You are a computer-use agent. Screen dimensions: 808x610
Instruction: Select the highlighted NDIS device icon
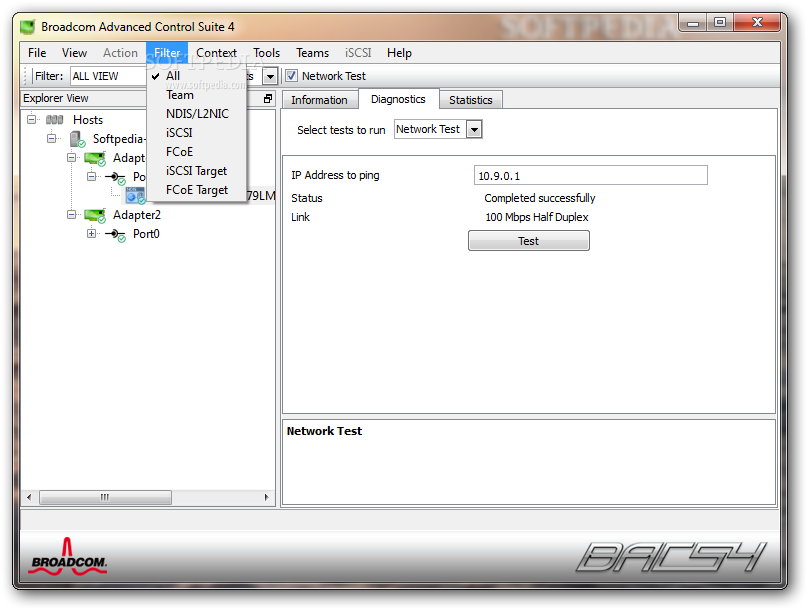tap(135, 196)
